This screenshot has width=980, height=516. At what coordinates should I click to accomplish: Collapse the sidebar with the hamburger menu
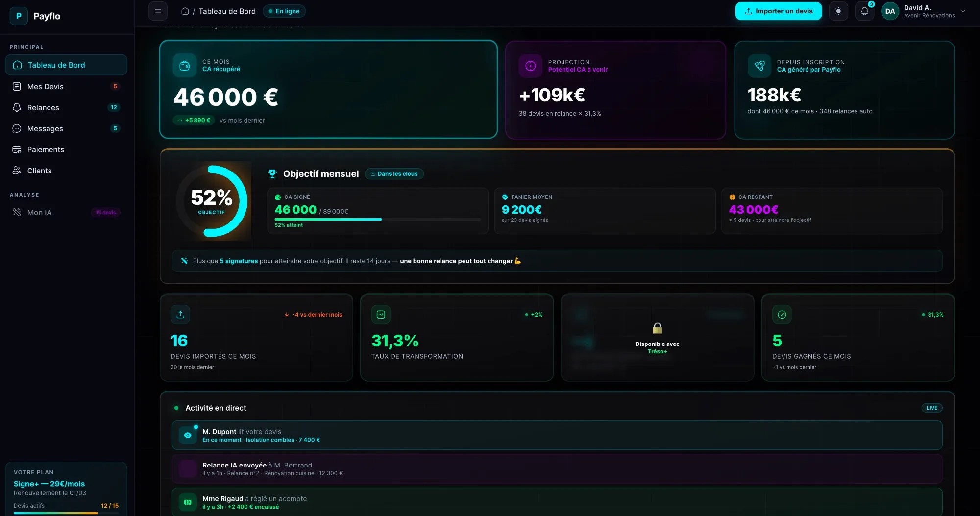point(158,11)
